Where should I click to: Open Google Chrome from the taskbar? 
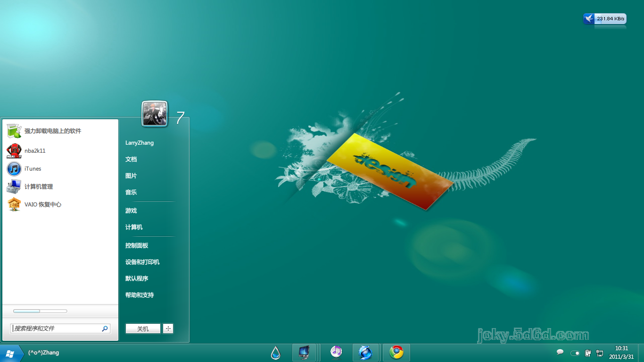[x=396, y=353]
